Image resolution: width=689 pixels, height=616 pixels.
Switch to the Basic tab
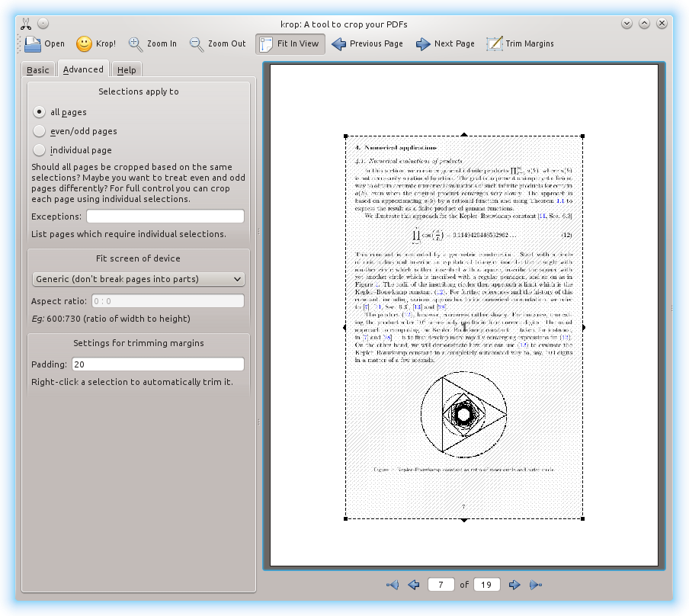pyautogui.click(x=38, y=70)
